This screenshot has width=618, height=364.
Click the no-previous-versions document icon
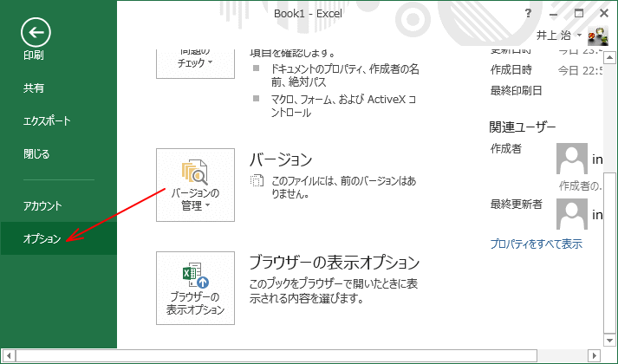pyautogui.click(x=257, y=181)
